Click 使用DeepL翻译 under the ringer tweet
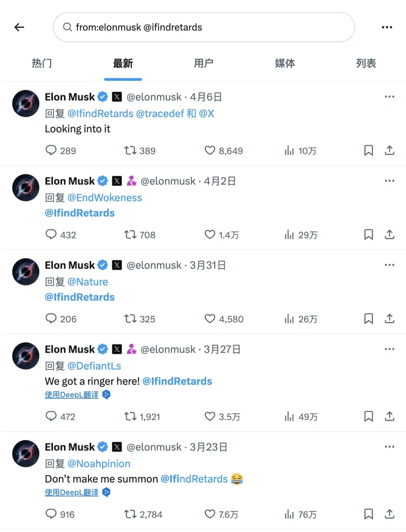The height and width of the screenshot is (532, 406). [72, 395]
